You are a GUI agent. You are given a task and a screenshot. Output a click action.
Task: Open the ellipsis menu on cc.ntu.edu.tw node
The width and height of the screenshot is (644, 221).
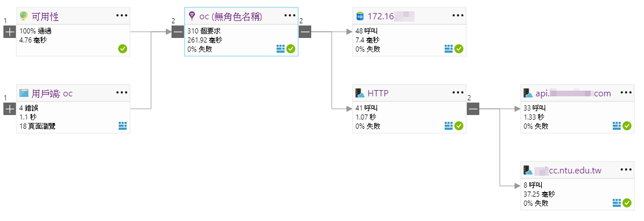point(626,170)
